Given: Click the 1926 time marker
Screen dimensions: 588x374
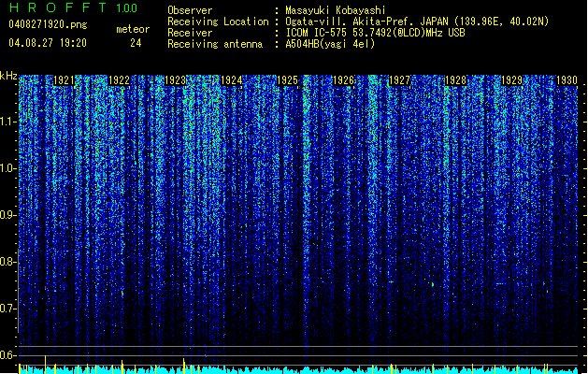Looking at the screenshot, I should pos(343,80).
